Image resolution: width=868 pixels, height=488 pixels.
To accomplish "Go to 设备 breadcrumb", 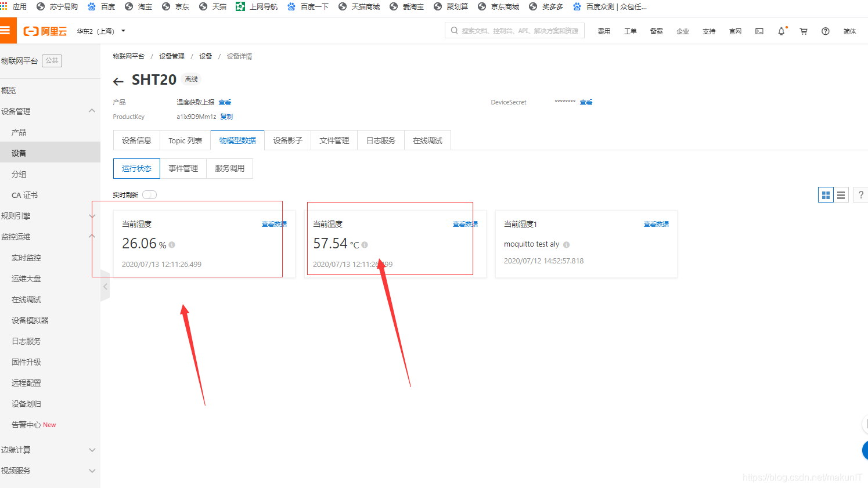I will pos(206,56).
